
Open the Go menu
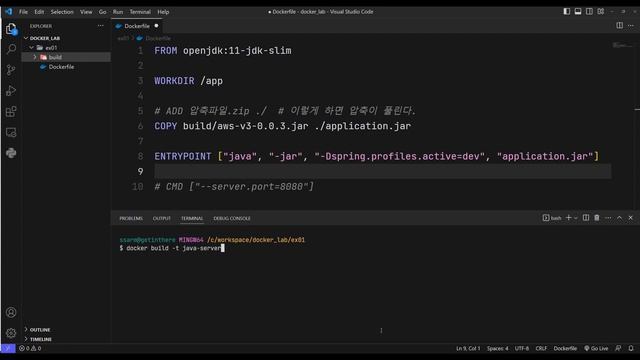(x=102, y=12)
